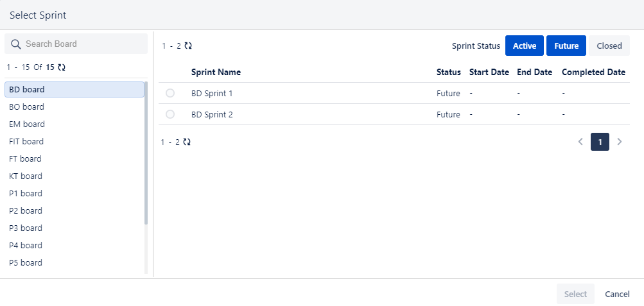Viewport: 644px width, 306px height.
Task: Toggle the Active sprint status filter
Action: [525, 46]
